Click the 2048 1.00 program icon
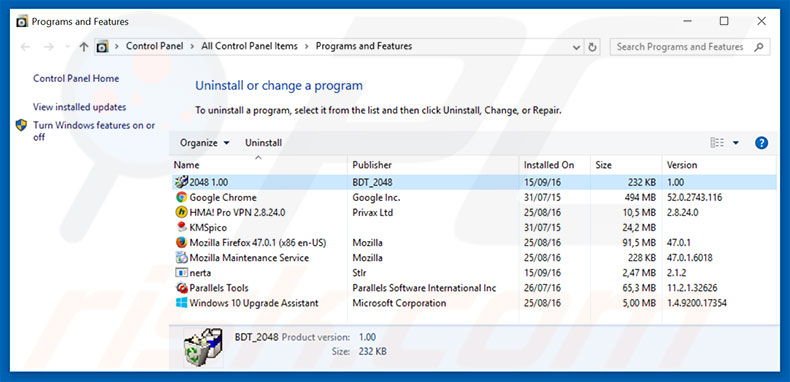The height and width of the screenshot is (382, 790). (181, 182)
